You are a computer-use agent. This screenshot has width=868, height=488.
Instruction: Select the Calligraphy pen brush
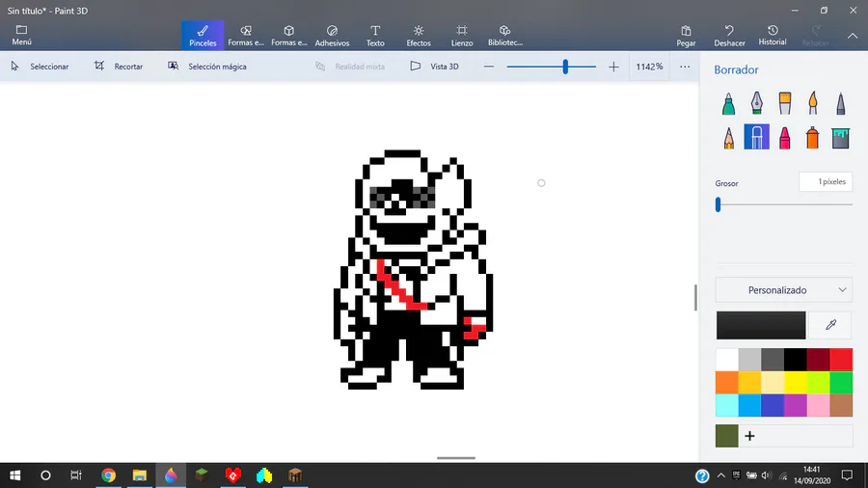click(x=757, y=103)
